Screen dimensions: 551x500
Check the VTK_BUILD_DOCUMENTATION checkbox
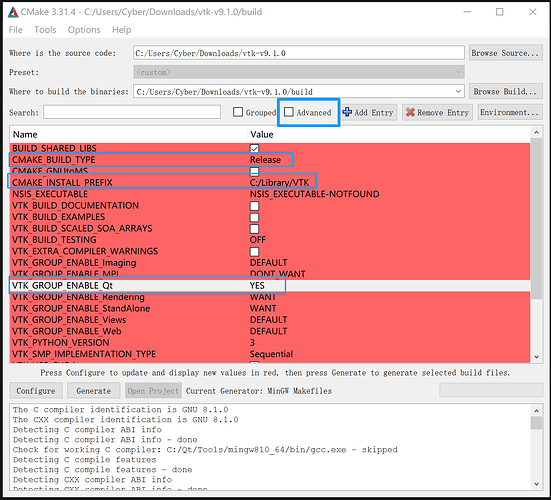254,206
